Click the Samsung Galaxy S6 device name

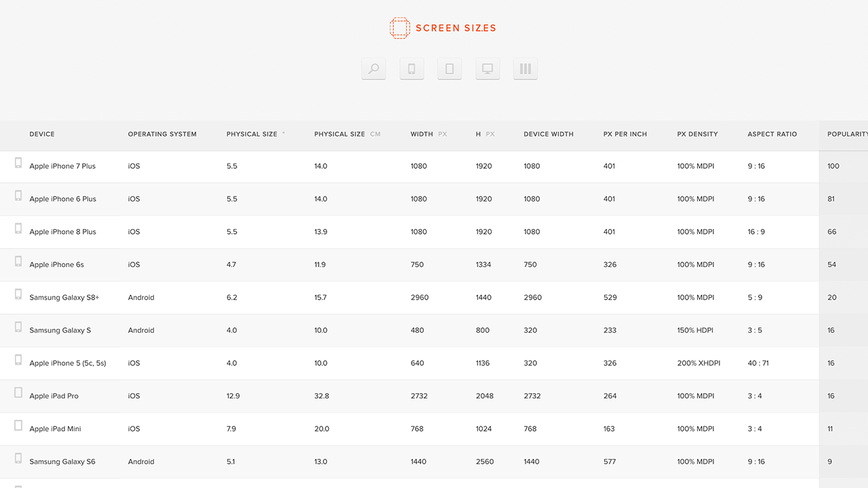coord(62,462)
